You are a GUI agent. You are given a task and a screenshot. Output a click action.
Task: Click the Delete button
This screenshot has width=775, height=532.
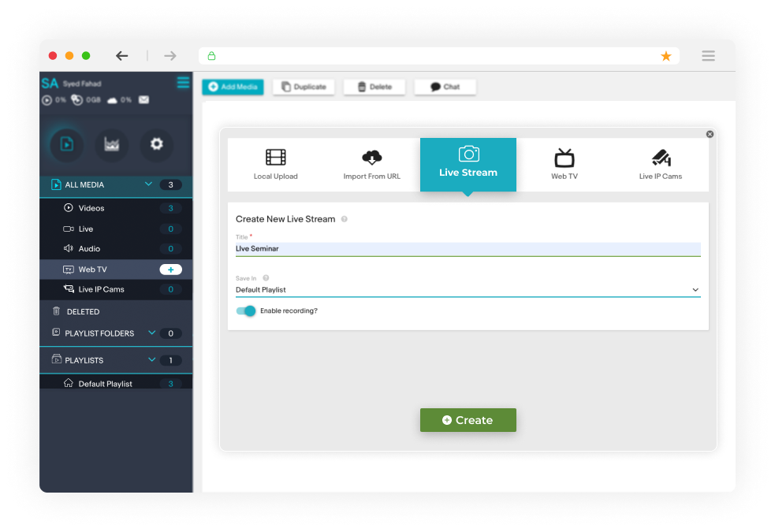tap(374, 87)
